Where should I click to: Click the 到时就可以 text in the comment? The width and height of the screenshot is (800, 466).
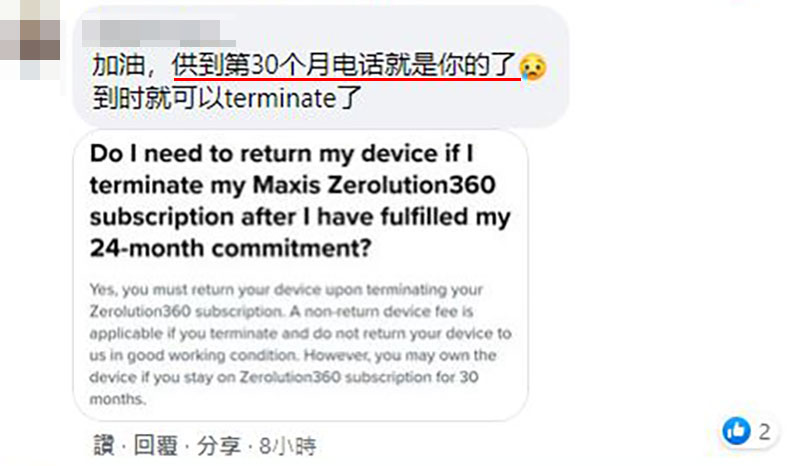pos(158,98)
